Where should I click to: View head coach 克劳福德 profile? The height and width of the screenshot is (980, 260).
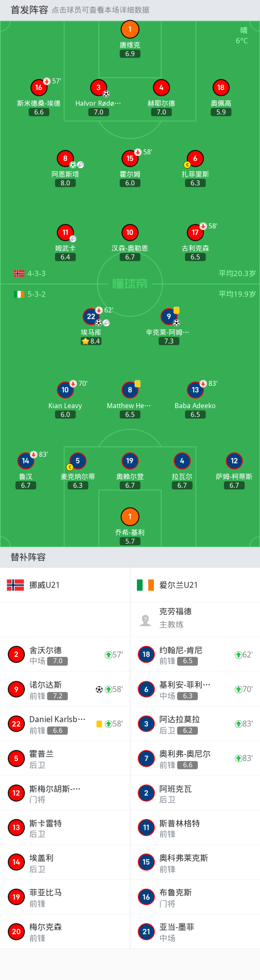click(x=195, y=619)
